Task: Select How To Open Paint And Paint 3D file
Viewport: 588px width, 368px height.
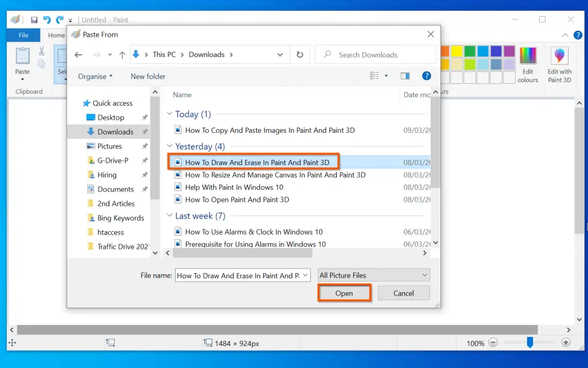Action: point(237,200)
